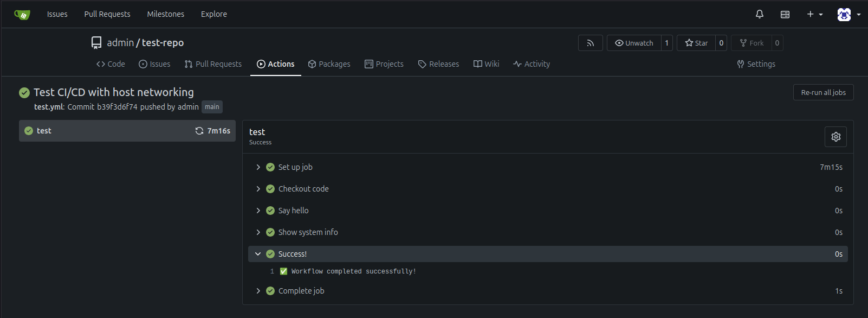Click the repository icon beside admin
868x318 pixels.
click(96, 43)
